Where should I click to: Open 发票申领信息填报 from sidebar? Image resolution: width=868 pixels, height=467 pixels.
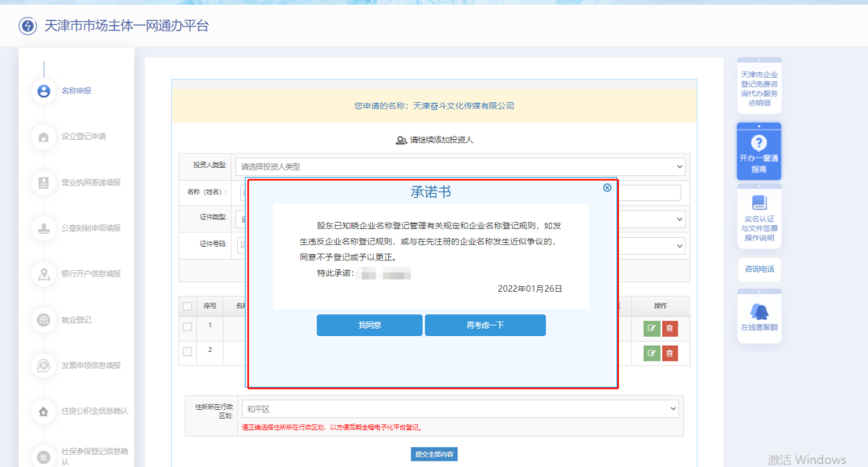(43, 365)
